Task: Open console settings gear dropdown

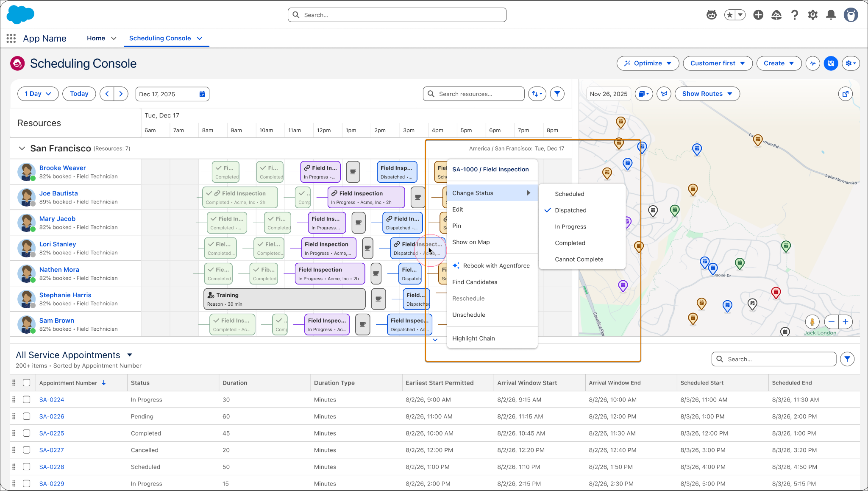Action: [851, 64]
